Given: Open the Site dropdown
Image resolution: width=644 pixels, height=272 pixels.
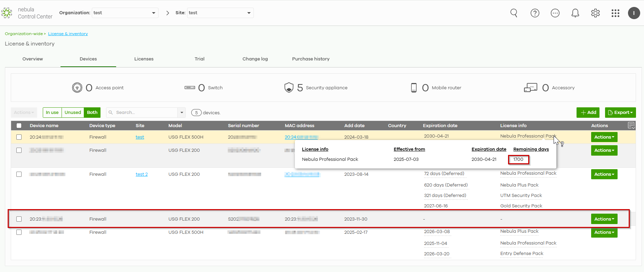Looking at the screenshot, I should [220, 13].
